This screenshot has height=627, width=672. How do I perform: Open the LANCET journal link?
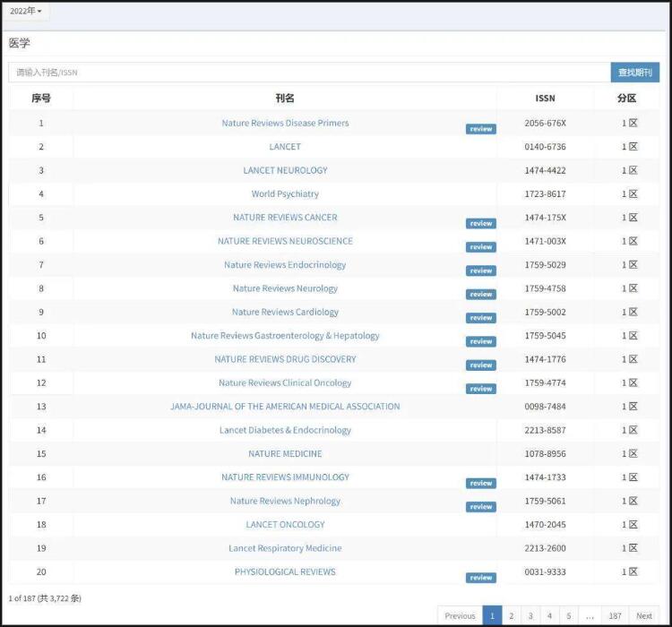coord(285,147)
